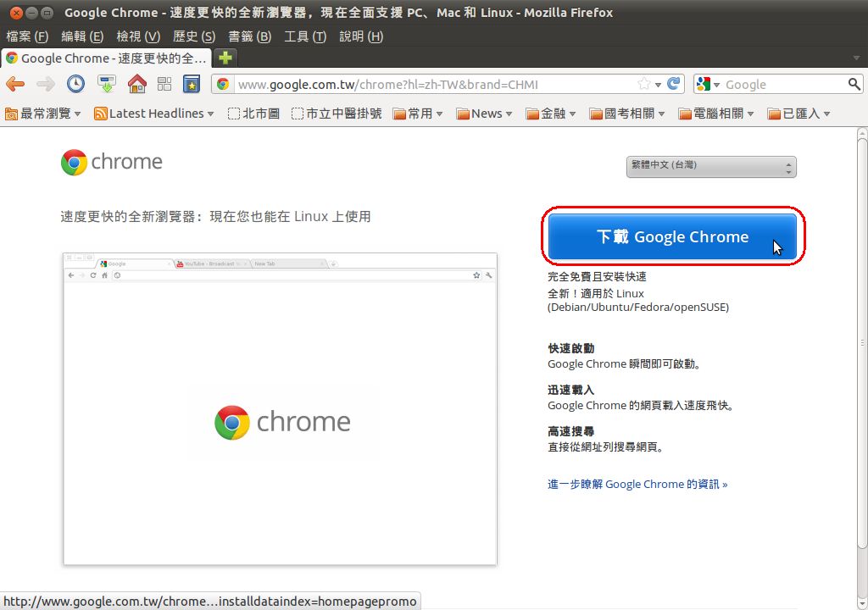Open the 檢視 (V) menu

pyautogui.click(x=138, y=36)
